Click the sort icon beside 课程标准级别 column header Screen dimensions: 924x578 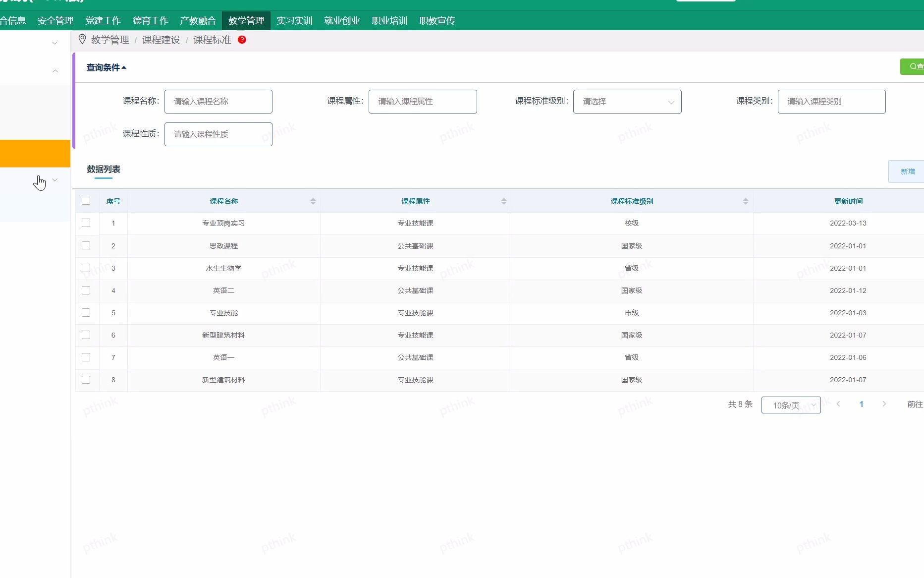[x=745, y=201]
